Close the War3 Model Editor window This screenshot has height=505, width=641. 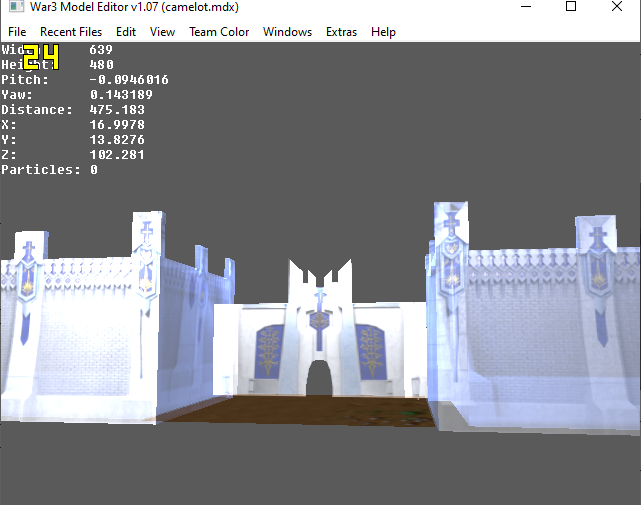tap(616, 6)
